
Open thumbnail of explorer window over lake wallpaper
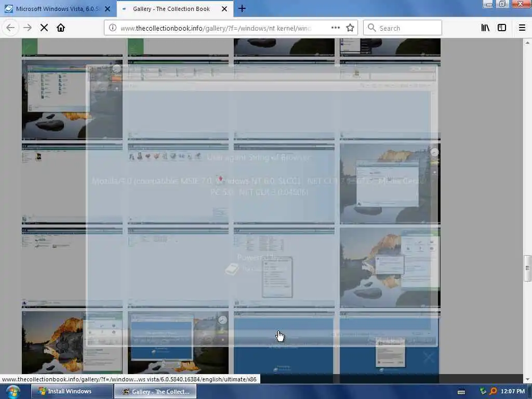(x=72, y=99)
